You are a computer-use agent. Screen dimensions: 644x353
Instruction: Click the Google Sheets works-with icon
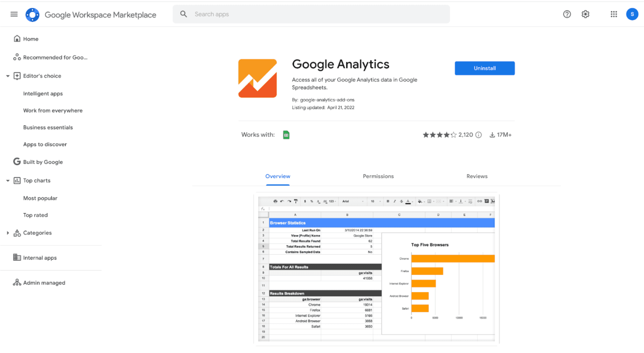(x=286, y=135)
